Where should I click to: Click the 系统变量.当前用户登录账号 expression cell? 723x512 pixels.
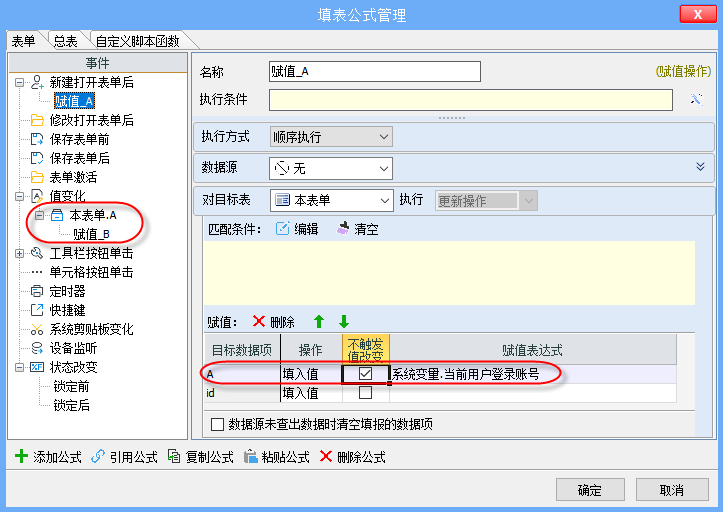(x=533, y=374)
